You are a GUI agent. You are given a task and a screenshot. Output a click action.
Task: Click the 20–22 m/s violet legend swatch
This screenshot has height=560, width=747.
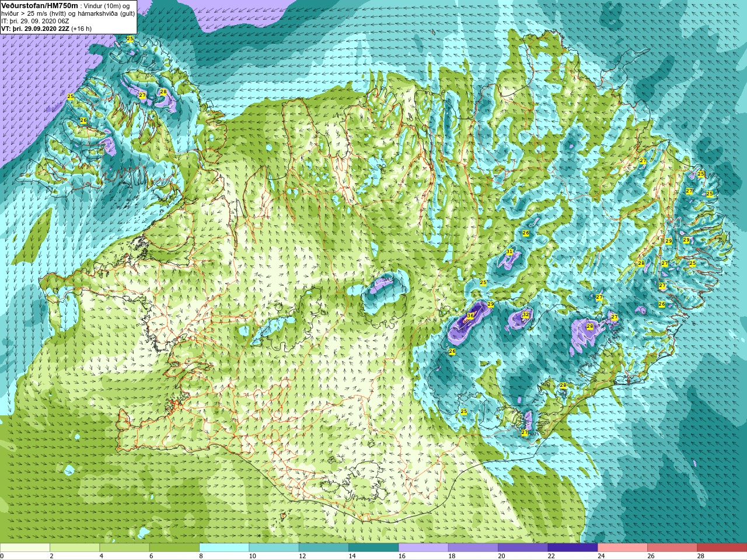pos(523,548)
